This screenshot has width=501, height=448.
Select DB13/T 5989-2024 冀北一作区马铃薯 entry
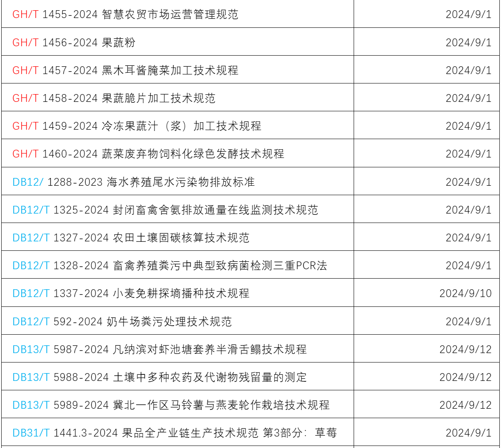coord(171,405)
